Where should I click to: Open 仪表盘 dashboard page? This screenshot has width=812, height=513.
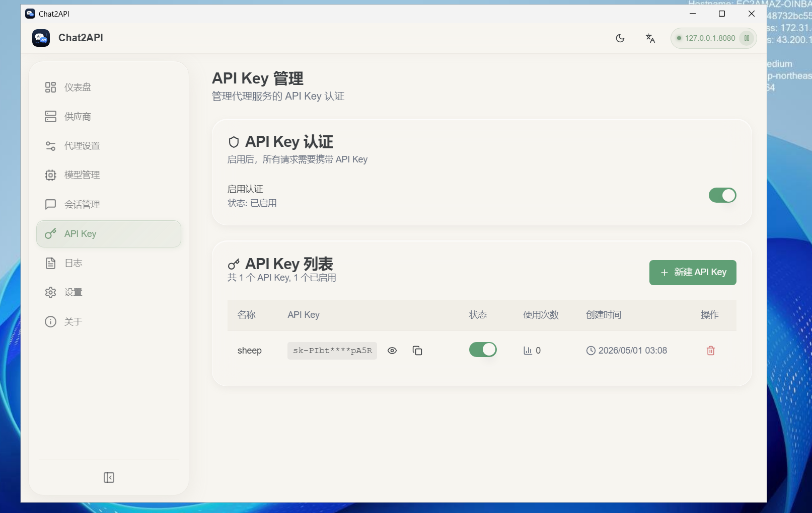(109, 88)
